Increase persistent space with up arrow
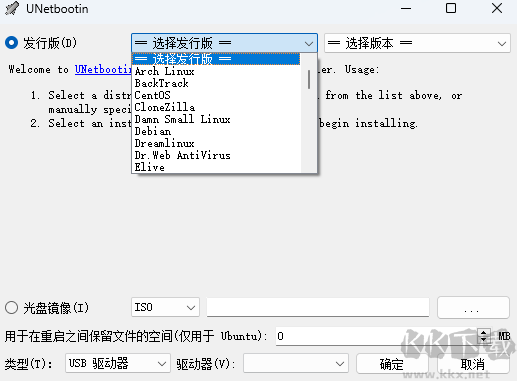517x381 pixels. (483, 332)
